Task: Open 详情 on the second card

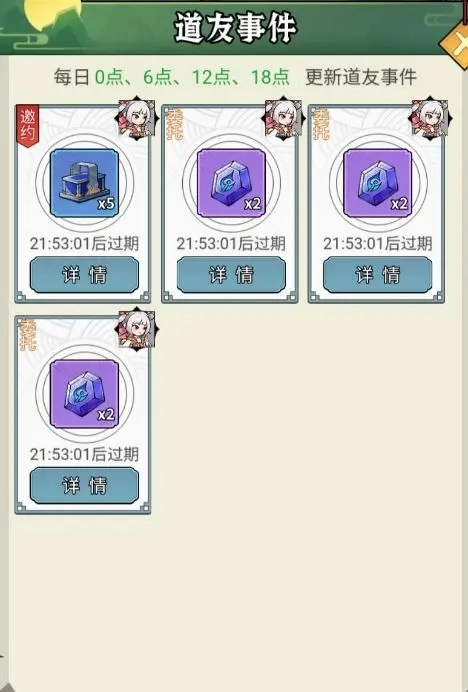Action: coord(231,275)
